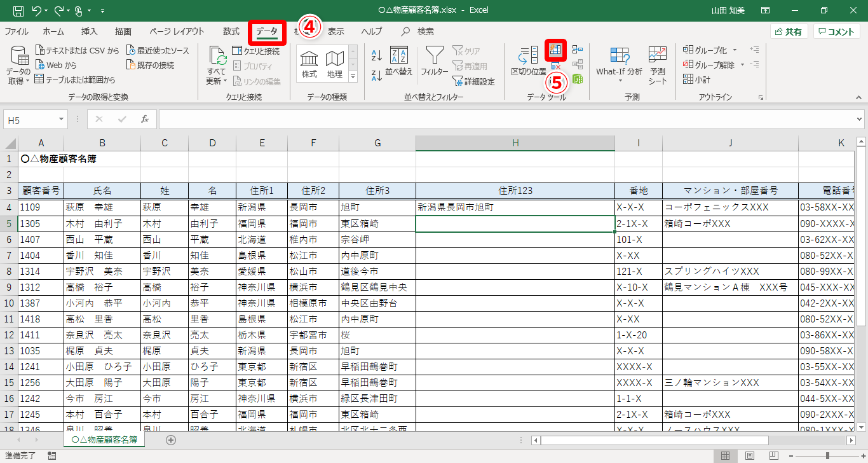
Task: Open the Customize Quick Access Toolbar menu
Action: pos(104,11)
